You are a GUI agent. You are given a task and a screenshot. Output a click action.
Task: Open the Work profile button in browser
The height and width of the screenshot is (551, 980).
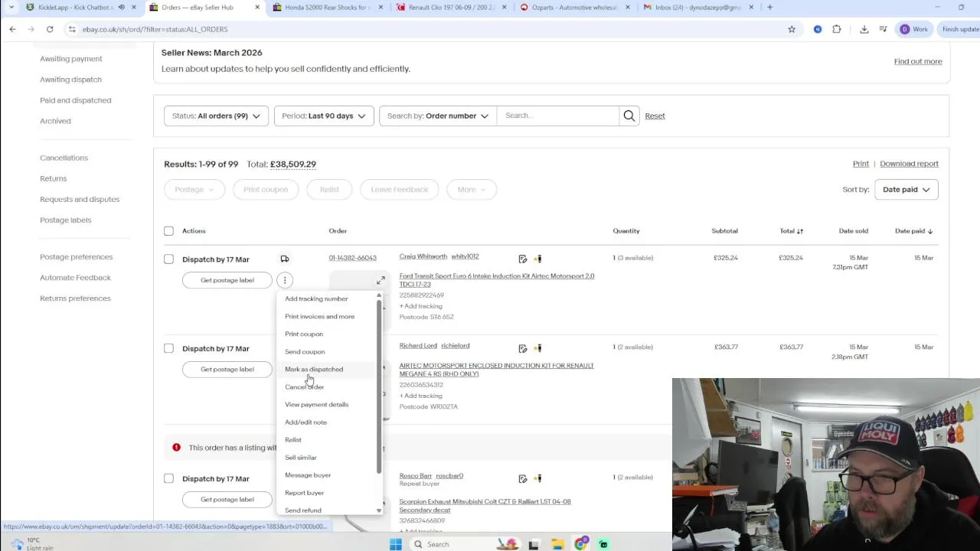pos(914,29)
